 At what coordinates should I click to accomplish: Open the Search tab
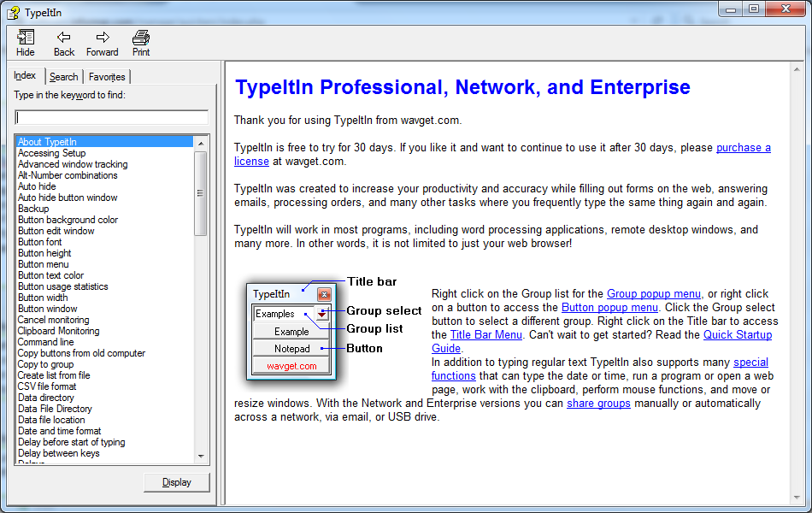[x=64, y=77]
